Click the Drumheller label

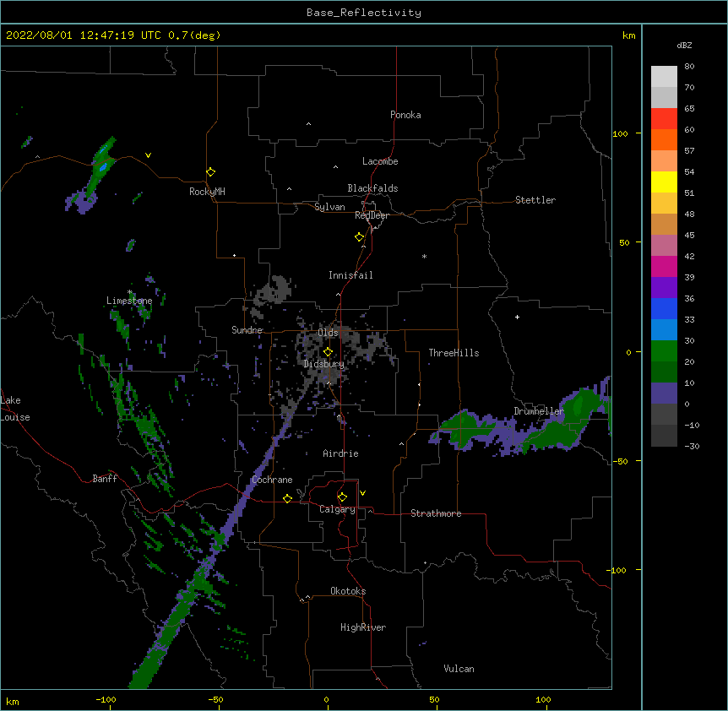point(539,411)
